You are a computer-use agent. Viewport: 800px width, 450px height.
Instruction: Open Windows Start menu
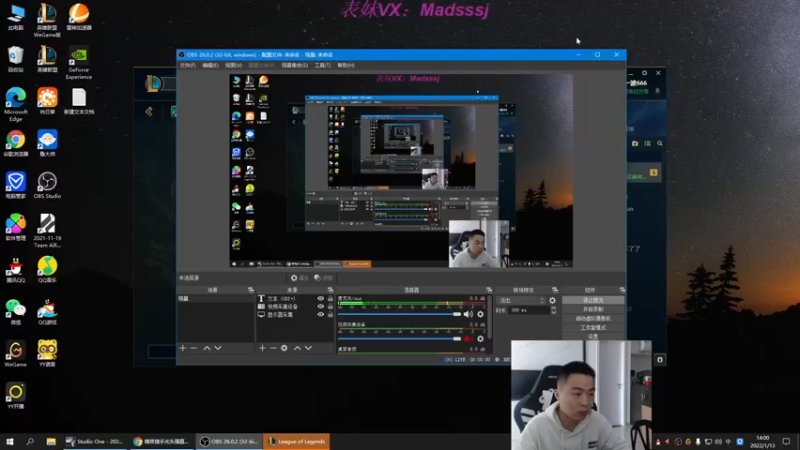[x=10, y=441]
